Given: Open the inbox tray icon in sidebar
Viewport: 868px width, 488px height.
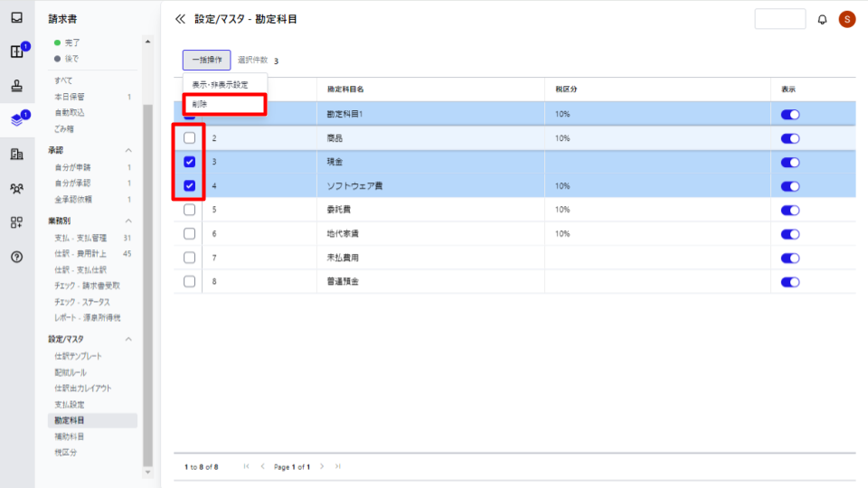Looking at the screenshot, I should tap(16, 17).
